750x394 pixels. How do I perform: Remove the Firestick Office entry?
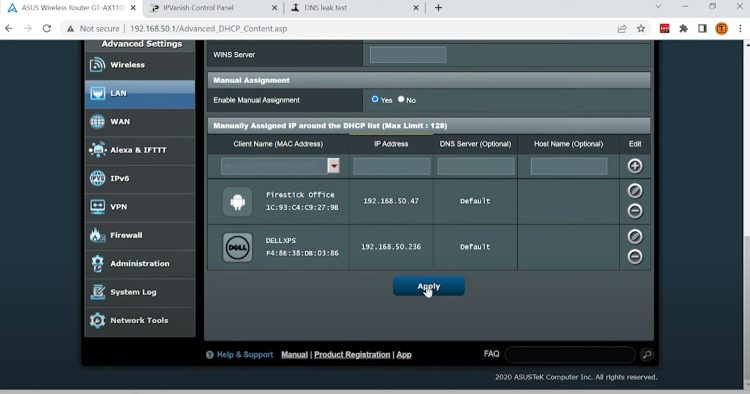(635, 210)
